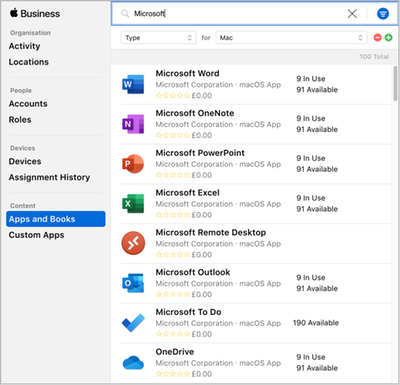This screenshot has width=400, height=385.
Task: Open the Type filter dropdown
Action: 158,38
